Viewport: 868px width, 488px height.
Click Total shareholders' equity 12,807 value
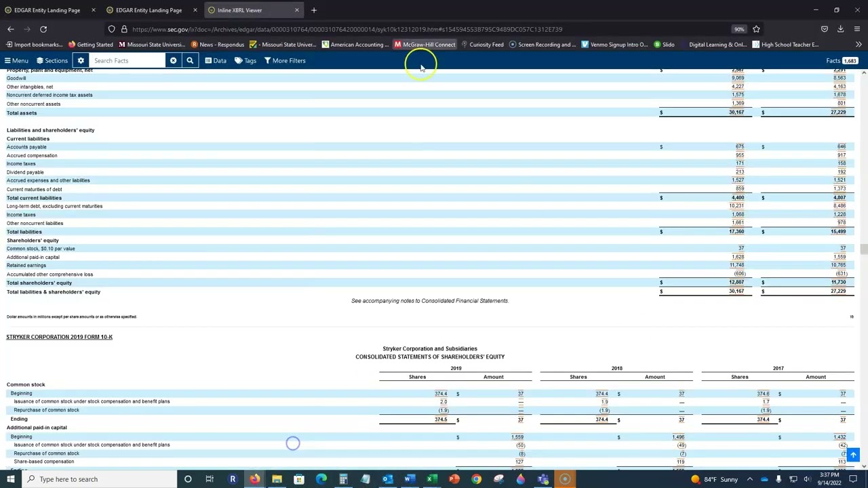(x=736, y=283)
